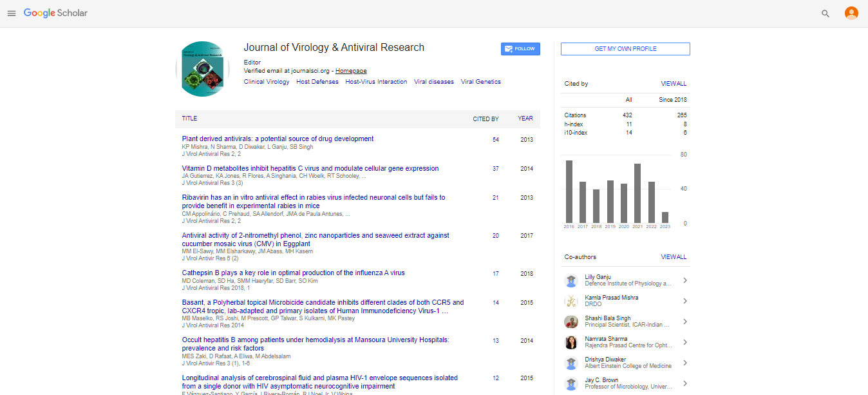Follow the Journal of Virology profile
The height and width of the screenshot is (395, 868).
pyautogui.click(x=520, y=49)
